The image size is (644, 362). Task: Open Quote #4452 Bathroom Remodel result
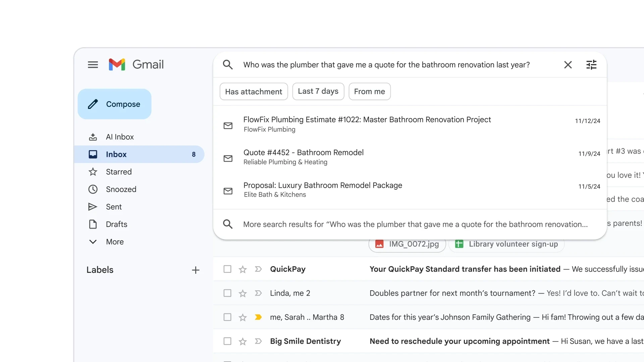pos(303,157)
